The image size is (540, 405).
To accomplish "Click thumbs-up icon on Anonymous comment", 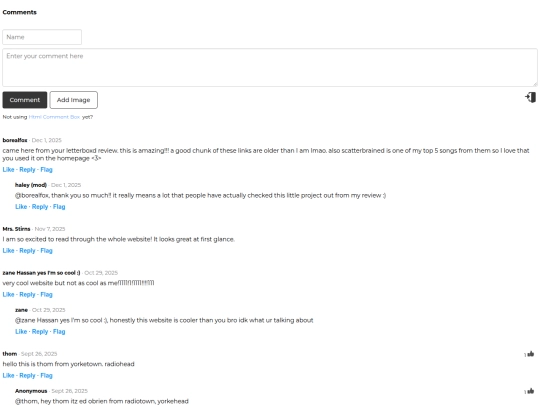I will [531, 391].
